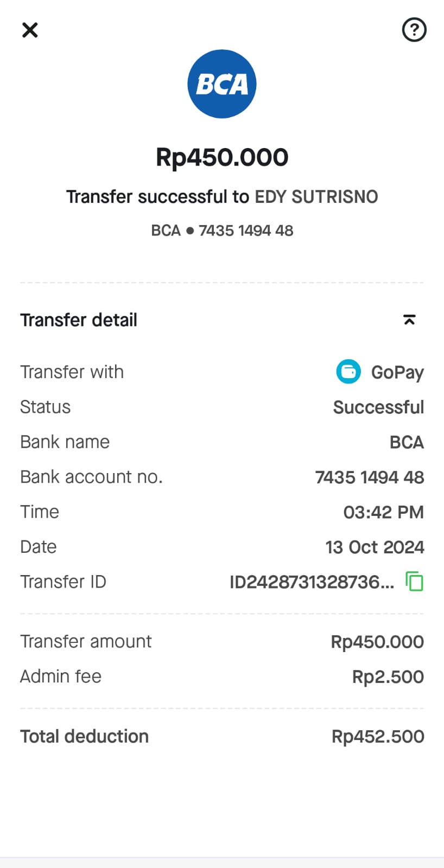This screenshot has height=868, width=444.
Task: Click the Transfer detail heading
Action: (79, 320)
